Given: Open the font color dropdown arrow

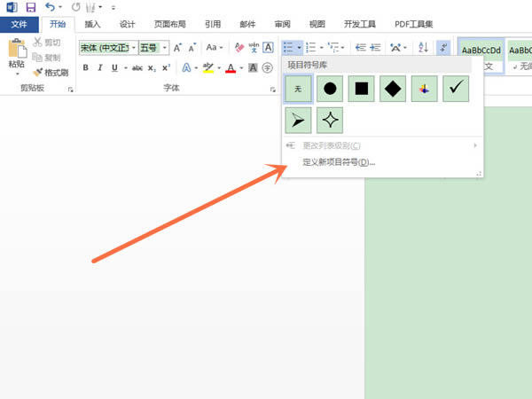Looking at the screenshot, I should (x=241, y=68).
